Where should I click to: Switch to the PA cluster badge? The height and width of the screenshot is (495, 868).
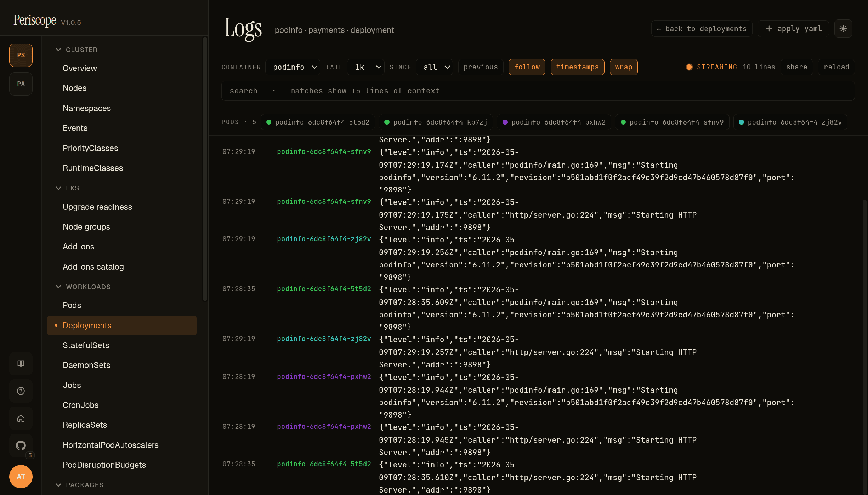pos(21,84)
